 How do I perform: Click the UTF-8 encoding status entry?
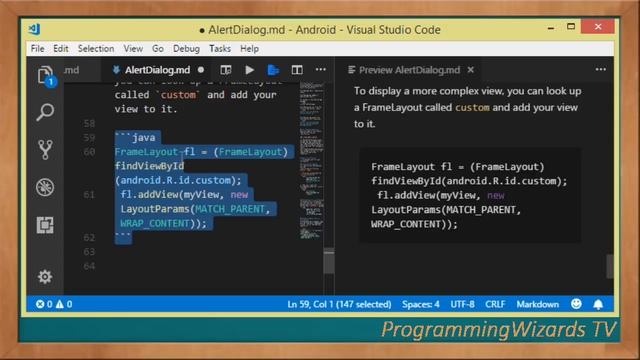click(x=462, y=304)
